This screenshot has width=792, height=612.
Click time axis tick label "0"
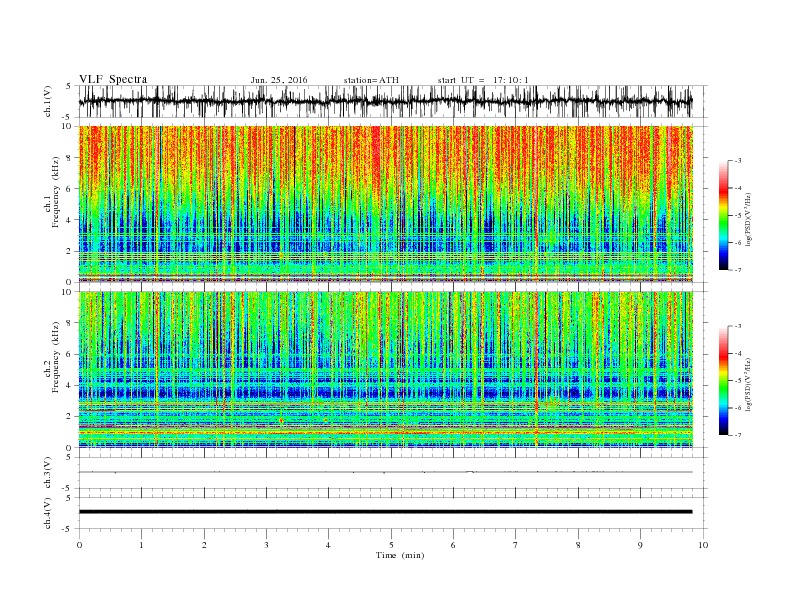79,545
